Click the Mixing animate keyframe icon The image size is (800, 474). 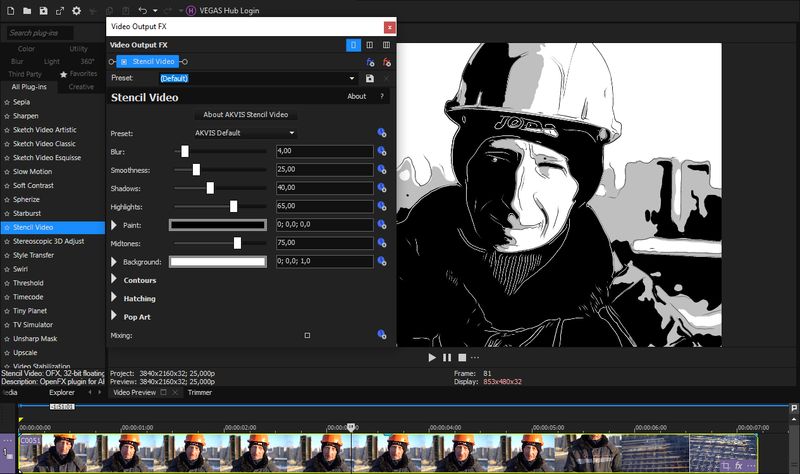tap(382, 335)
